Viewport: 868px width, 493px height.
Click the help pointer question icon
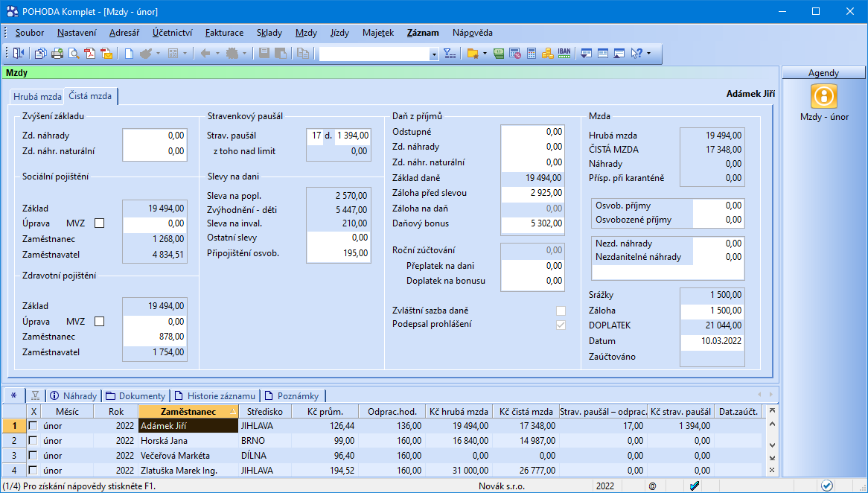click(x=636, y=53)
